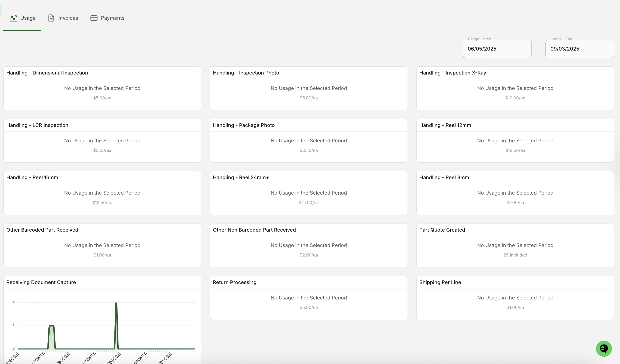This screenshot has height=364, width=620.
Task: Click the Usage chart icon
Action: [x=13, y=18]
